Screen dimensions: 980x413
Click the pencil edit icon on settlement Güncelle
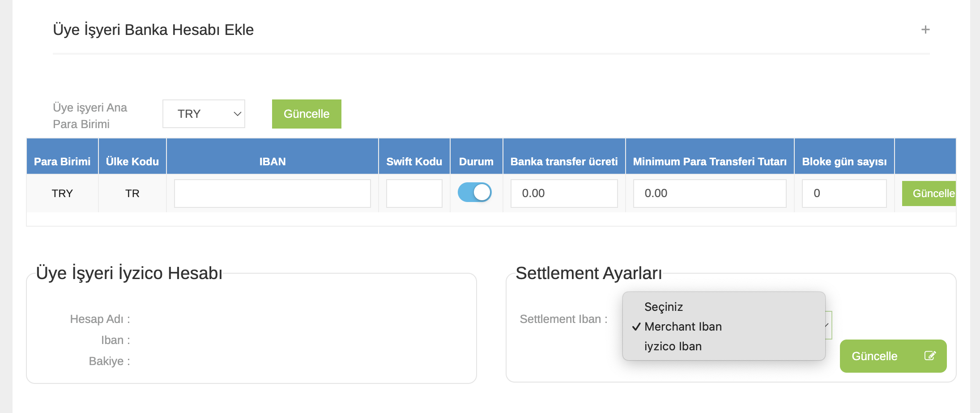[930, 356]
